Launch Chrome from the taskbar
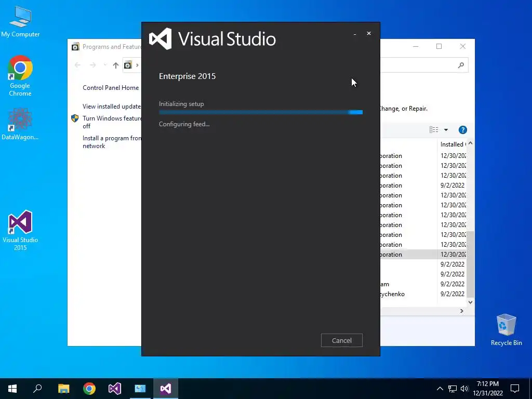Viewport: 532px width, 399px height. point(89,389)
